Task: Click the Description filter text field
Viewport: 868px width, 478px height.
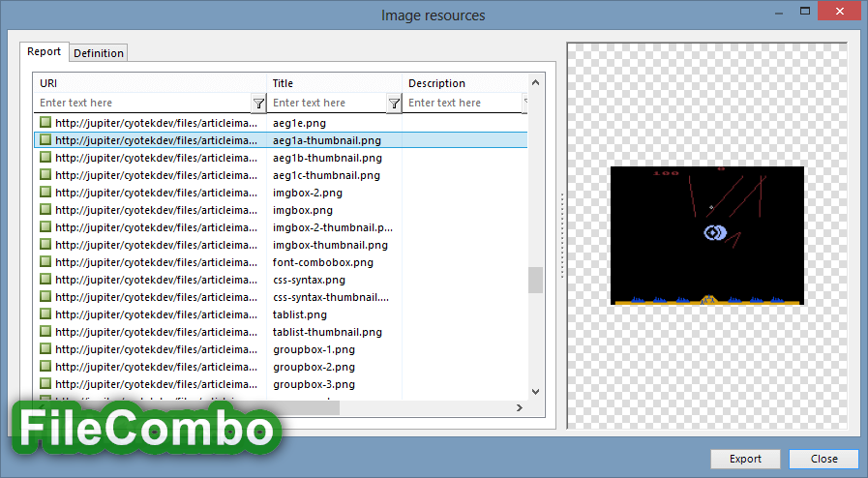Action: 464,103
